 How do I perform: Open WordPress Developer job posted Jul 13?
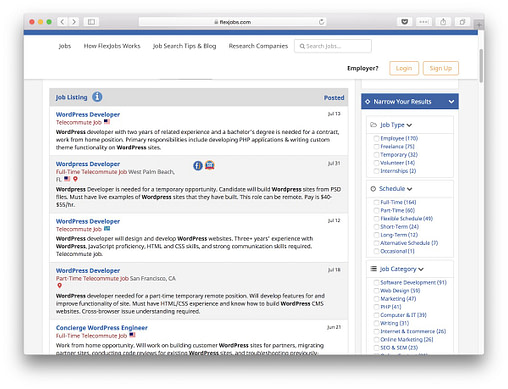point(88,114)
